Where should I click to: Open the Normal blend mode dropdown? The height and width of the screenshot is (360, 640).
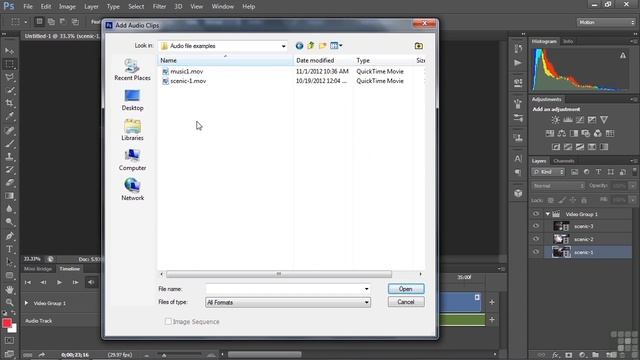click(x=558, y=186)
